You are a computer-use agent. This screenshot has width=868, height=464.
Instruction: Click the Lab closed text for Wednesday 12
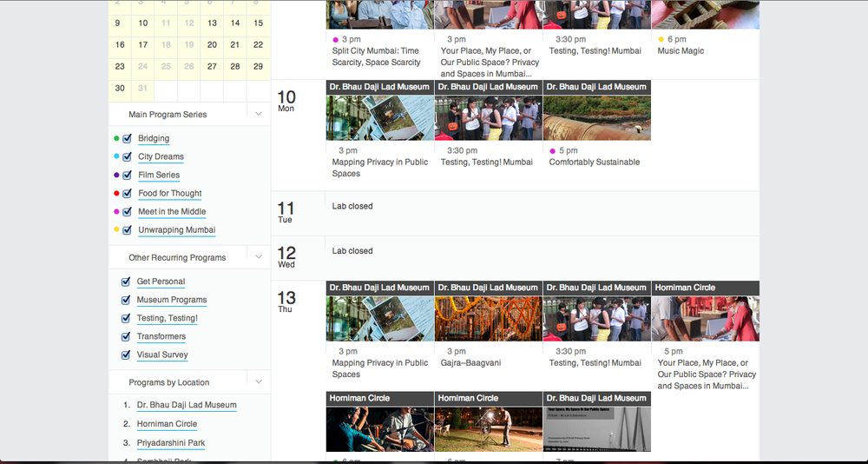pos(352,251)
